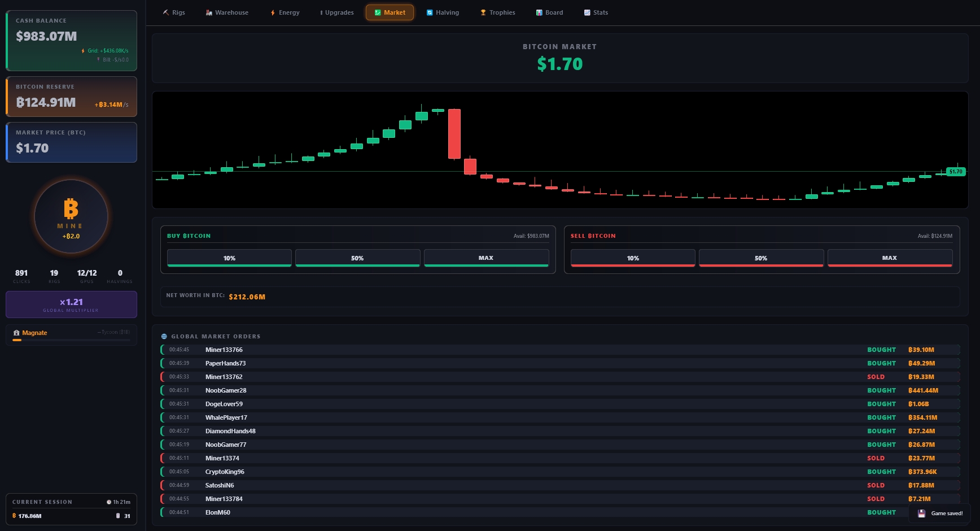Image resolution: width=980 pixels, height=531 pixels.
Task: Click the lightning Grid income icon
Action: pos(84,51)
